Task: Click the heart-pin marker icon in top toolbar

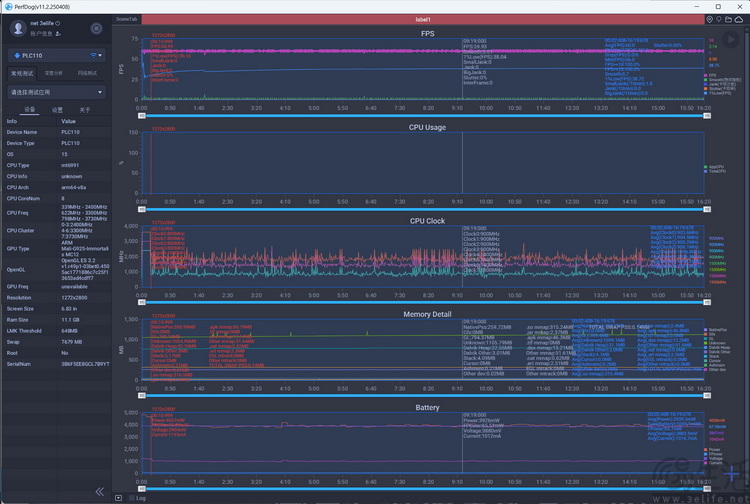Action: pos(709,19)
